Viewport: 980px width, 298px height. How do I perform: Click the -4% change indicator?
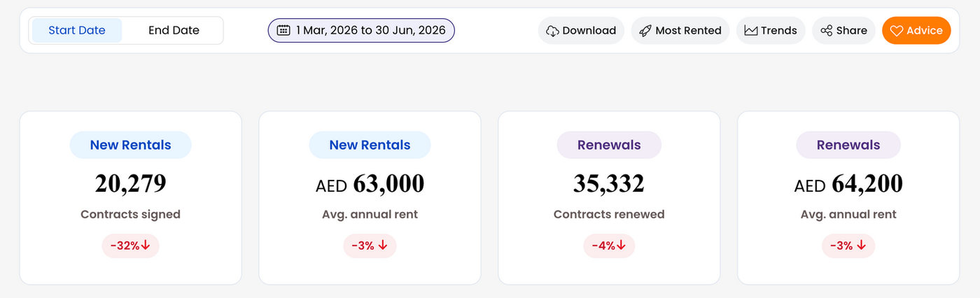click(x=609, y=246)
